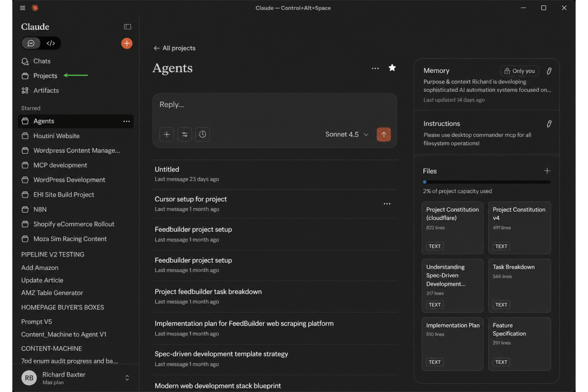588x392 pixels.
Task: Switch to code mode toggle
Action: (x=50, y=43)
